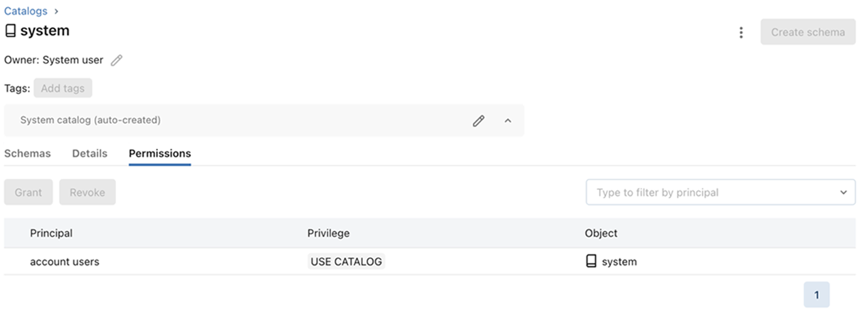Select the Permissions tab
The image size is (868, 319).
(160, 153)
